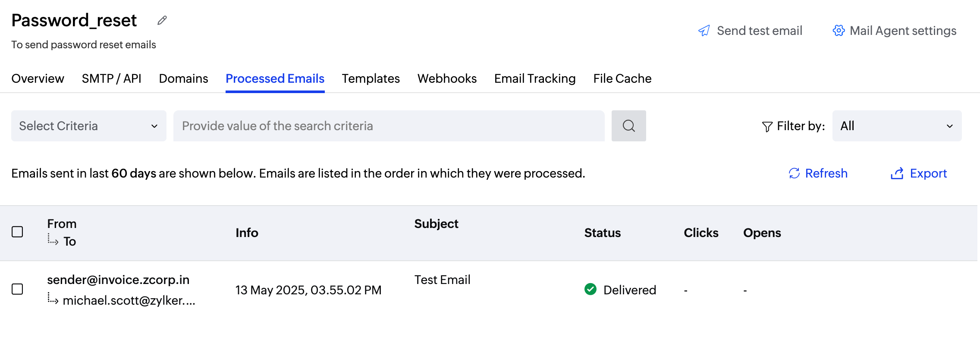Click the Export share icon
Image resolution: width=980 pixels, height=337 pixels.
tap(897, 173)
